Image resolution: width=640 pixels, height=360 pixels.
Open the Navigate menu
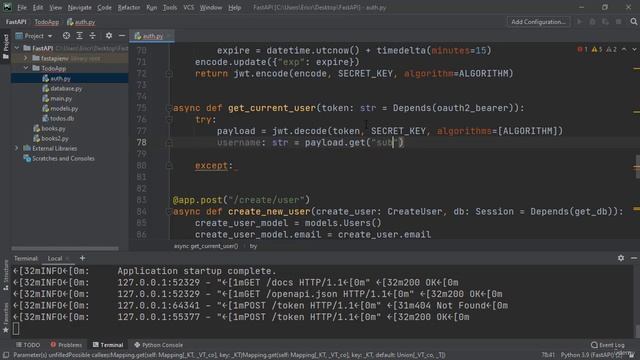80,7
